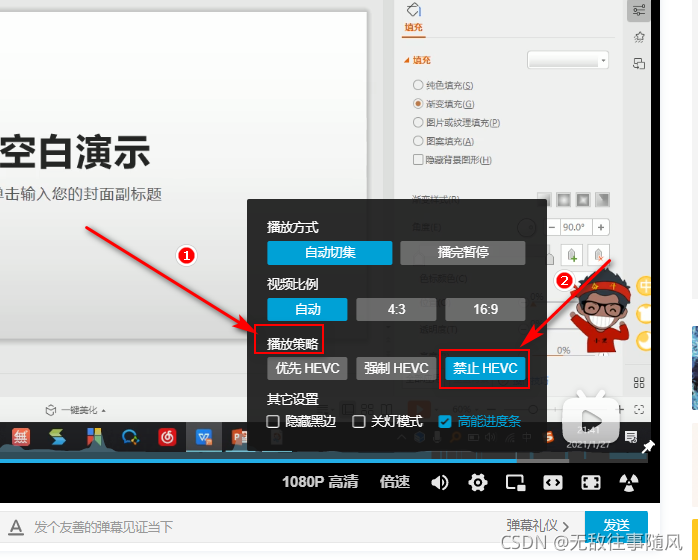Enable picture-in-picture mode icon
Screen dimensions: 698x560
(515, 482)
